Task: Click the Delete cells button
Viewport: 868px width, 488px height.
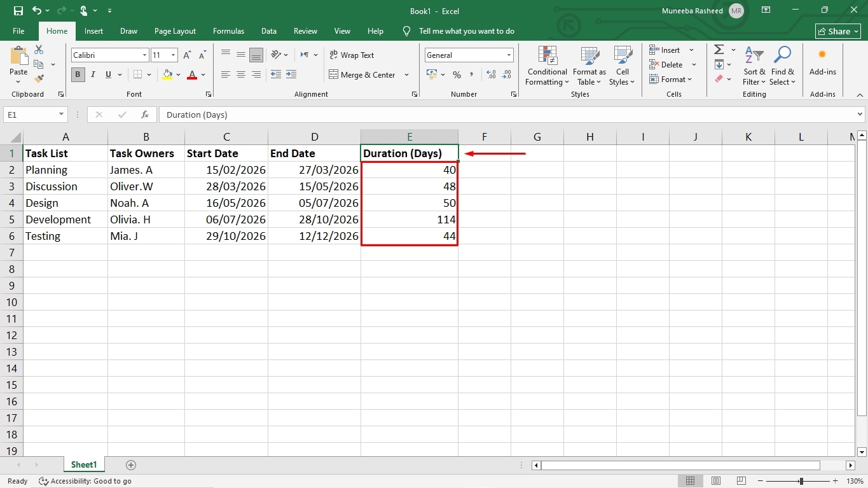Action: point(666,64)
